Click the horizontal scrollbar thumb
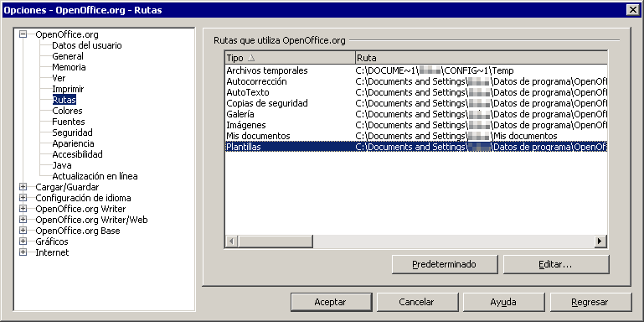The height and width of the screenshot is (322, 644). tap(276, 241)
